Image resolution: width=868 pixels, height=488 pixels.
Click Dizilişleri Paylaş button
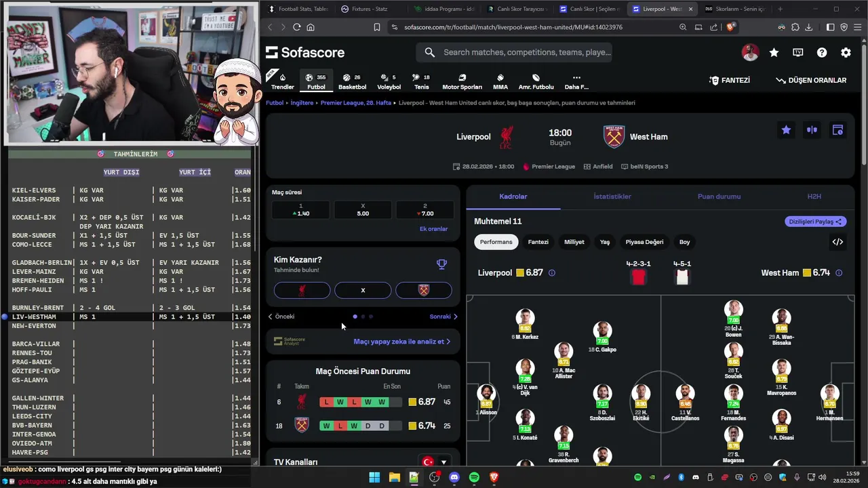pos(816,222)
